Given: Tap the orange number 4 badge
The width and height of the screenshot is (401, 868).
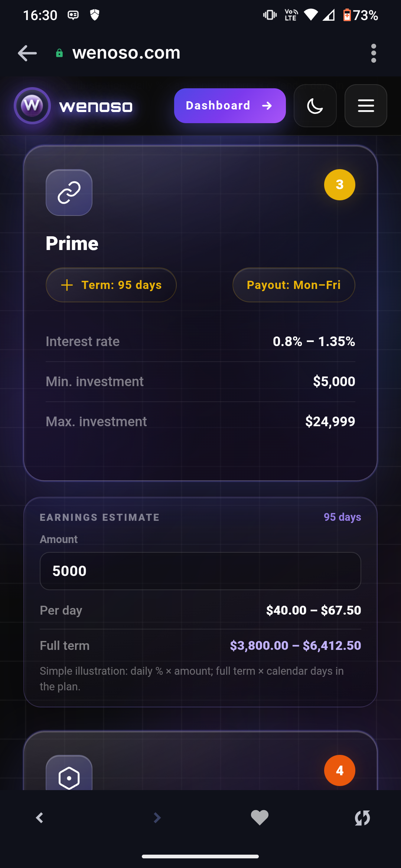Looking at the screenshot, I should [339, 770].
